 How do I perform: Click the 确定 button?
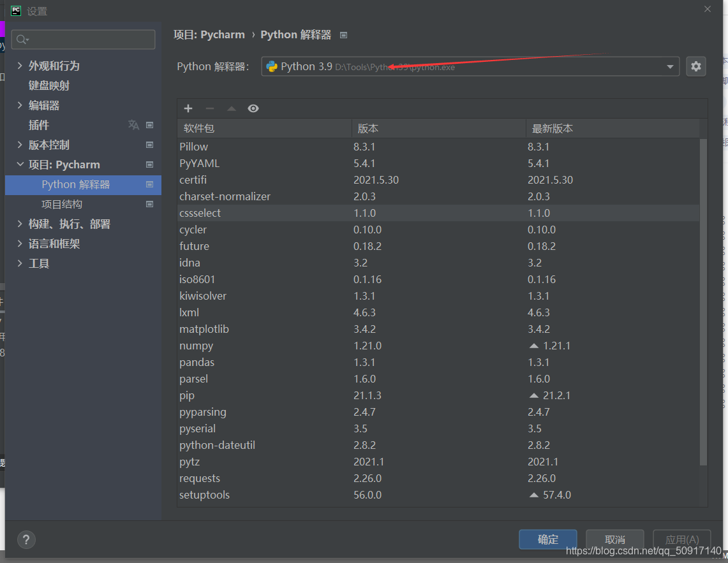pyautogui.click(x=548, y=539)
